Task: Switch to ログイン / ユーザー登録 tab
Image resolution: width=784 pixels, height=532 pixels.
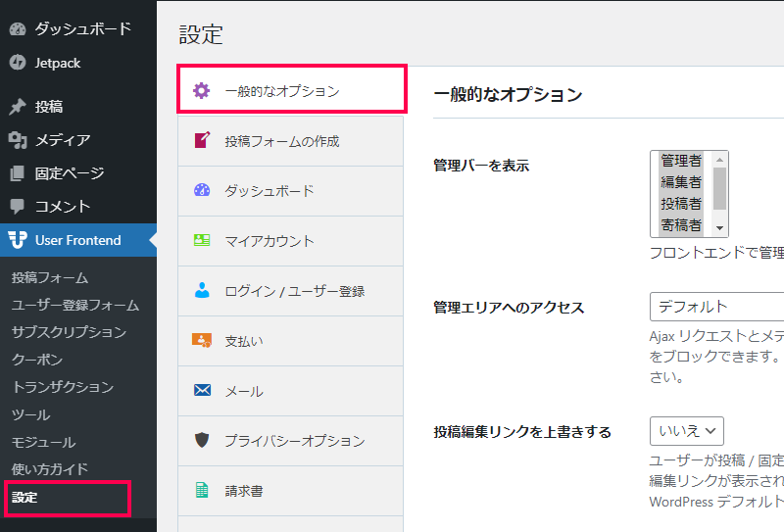Action: 290,291
